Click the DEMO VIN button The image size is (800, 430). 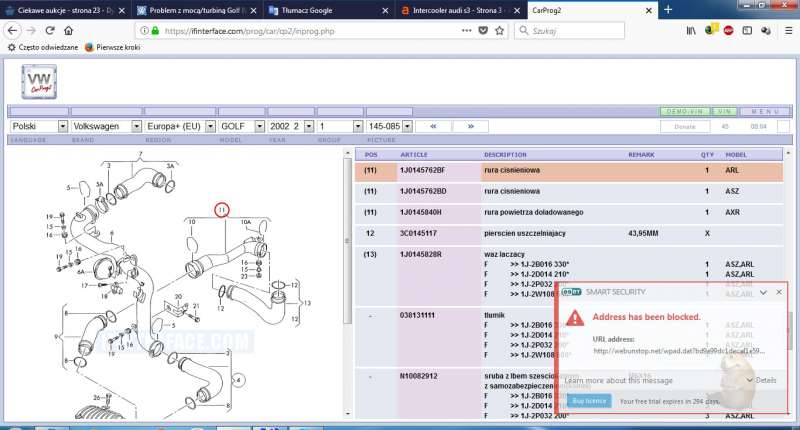pos(685,111)
